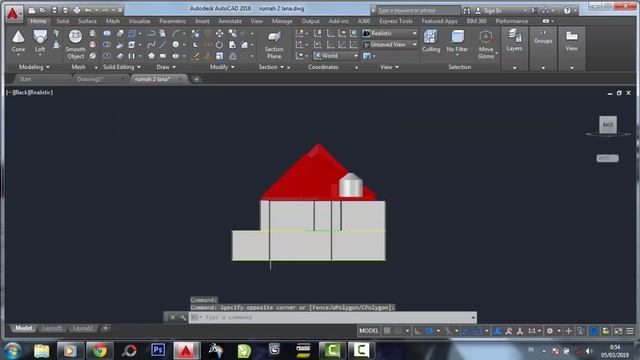Click the WCS label below the ViewCube

click(607, 158)
